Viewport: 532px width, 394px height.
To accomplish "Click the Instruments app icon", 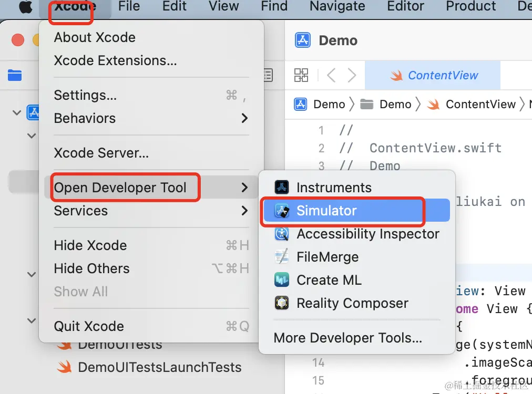I will coord(282,187).
